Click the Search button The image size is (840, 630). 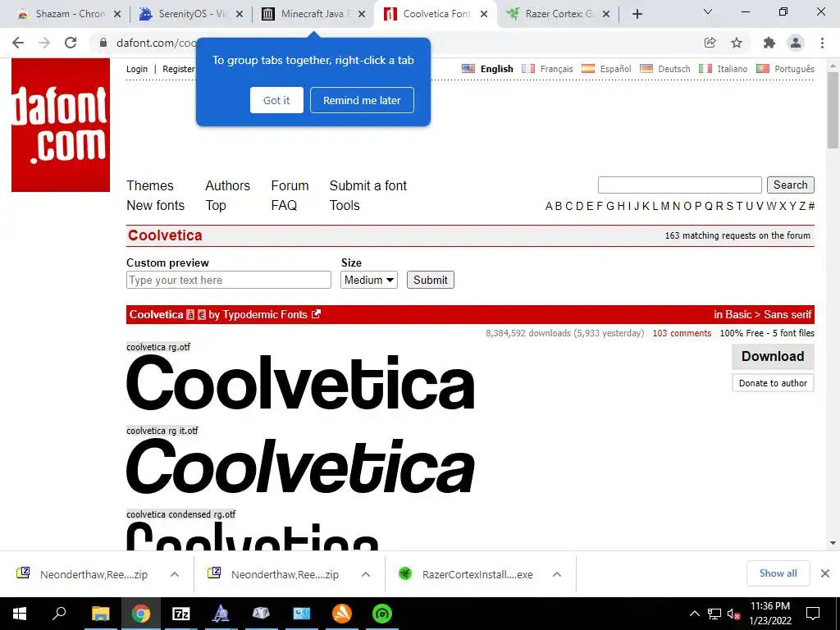(x=790, y=185)
